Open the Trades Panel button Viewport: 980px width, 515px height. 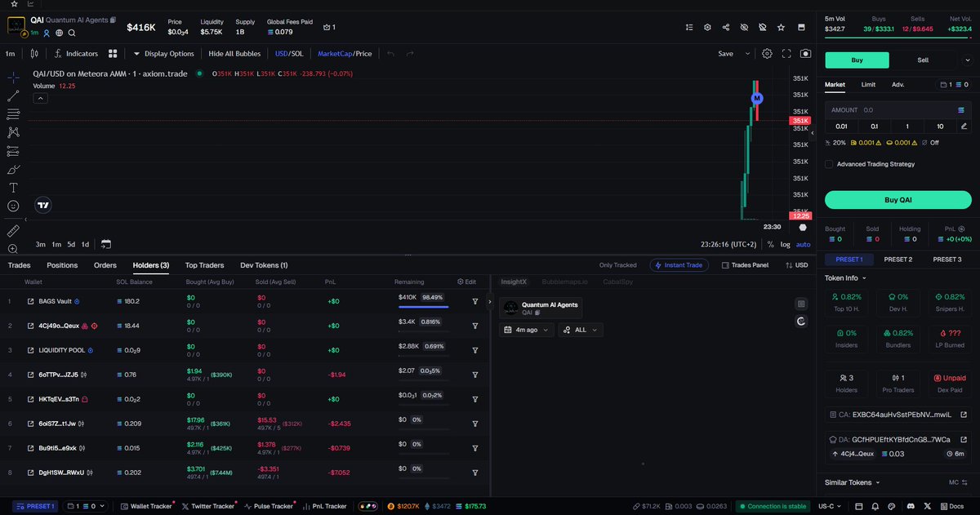click(x=745, y=265)
